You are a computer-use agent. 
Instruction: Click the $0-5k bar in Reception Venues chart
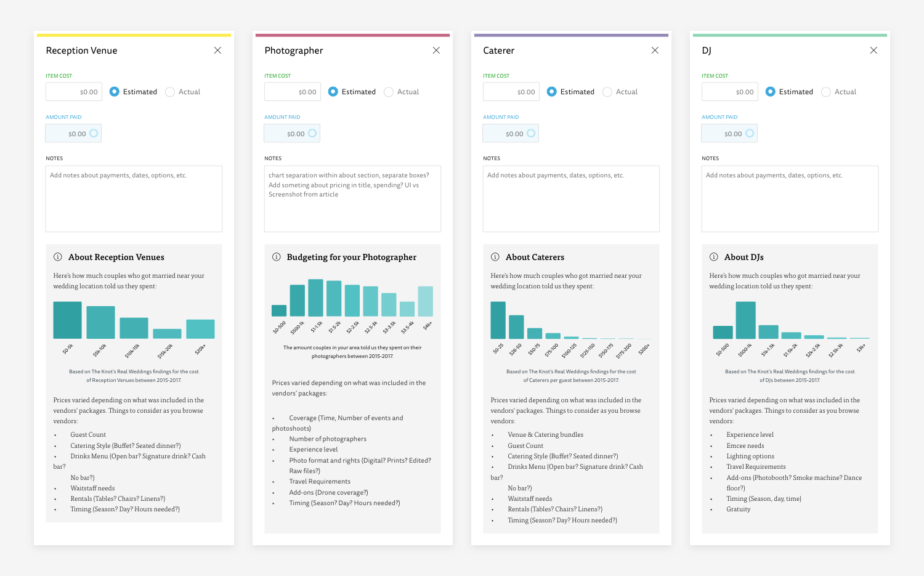point(68,320)
